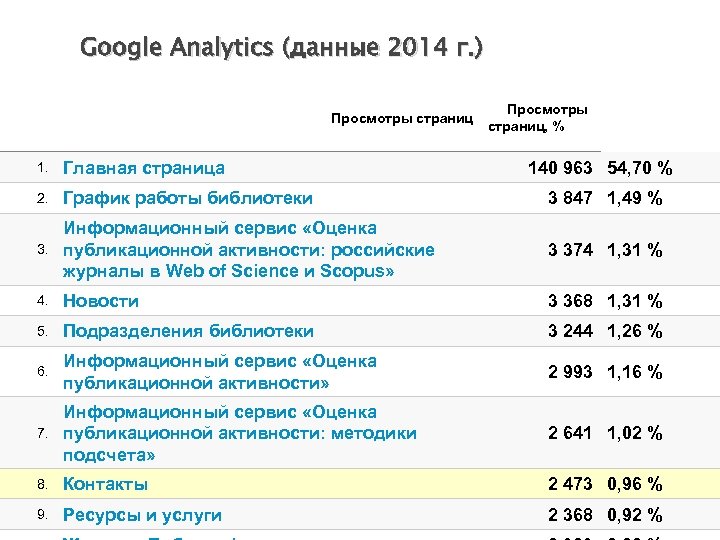Select the 3 847 pageviews cell
The width and height of the screenshot is (720, 540).
(571, 198)
